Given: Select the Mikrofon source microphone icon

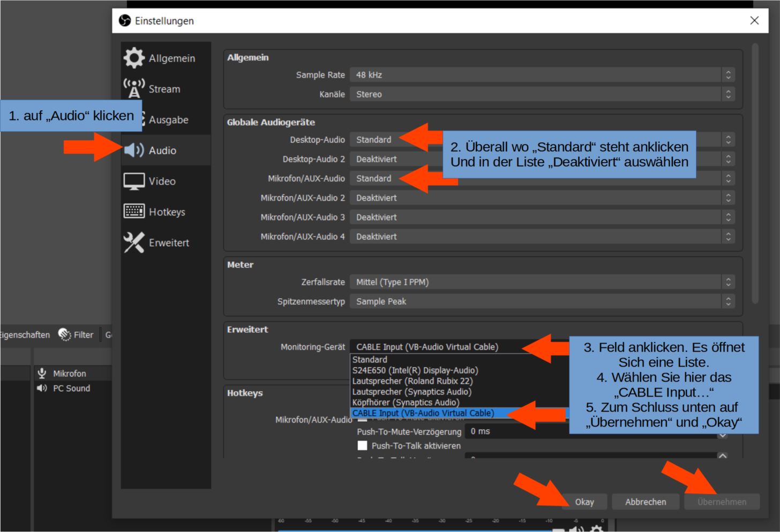Looking at the screenshot, I should 42,373.
